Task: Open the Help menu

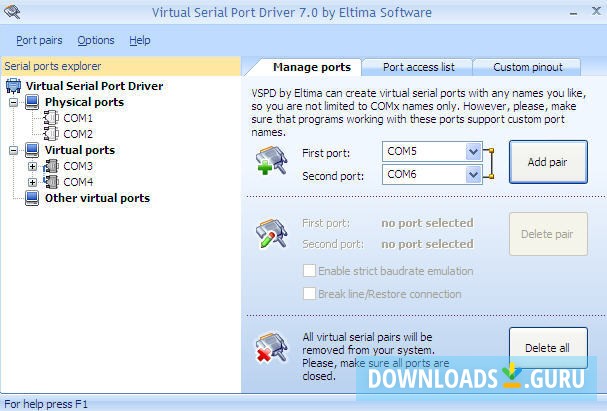Action: click(140, 40)
